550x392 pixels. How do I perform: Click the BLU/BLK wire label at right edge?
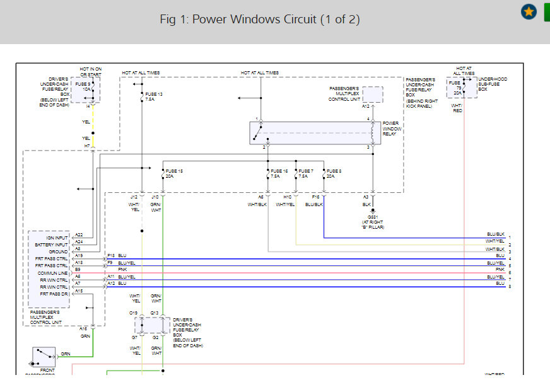496,234
